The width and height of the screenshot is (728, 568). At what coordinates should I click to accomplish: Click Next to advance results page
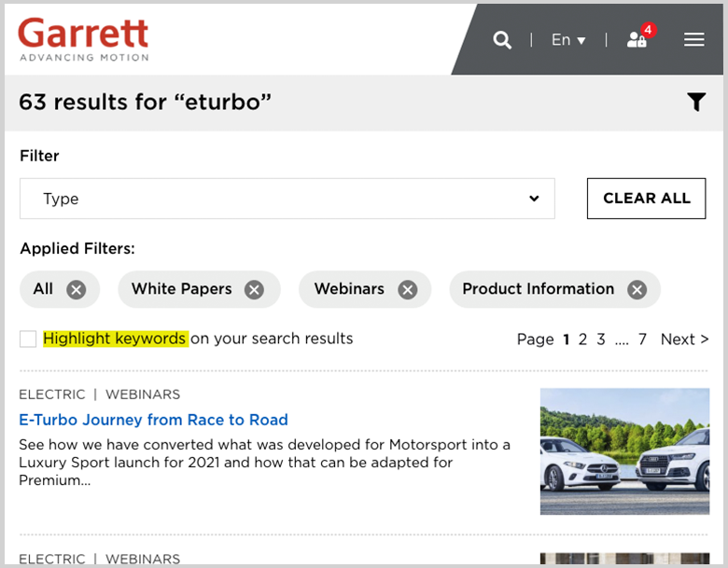[x=684, y=339]
